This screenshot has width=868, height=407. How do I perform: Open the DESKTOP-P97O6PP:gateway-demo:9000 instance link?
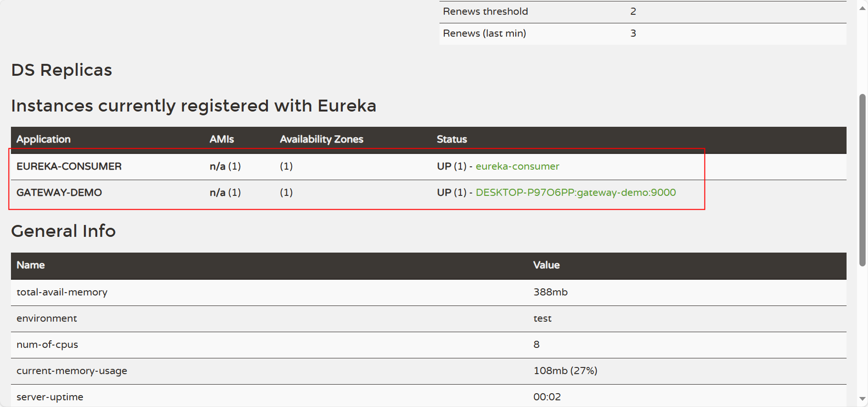point(575,193)
